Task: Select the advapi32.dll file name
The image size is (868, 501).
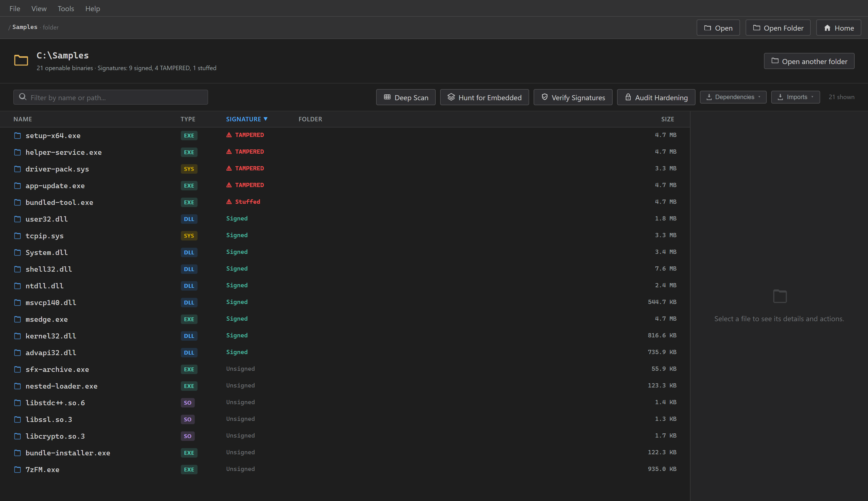Action: pos(51,353)
